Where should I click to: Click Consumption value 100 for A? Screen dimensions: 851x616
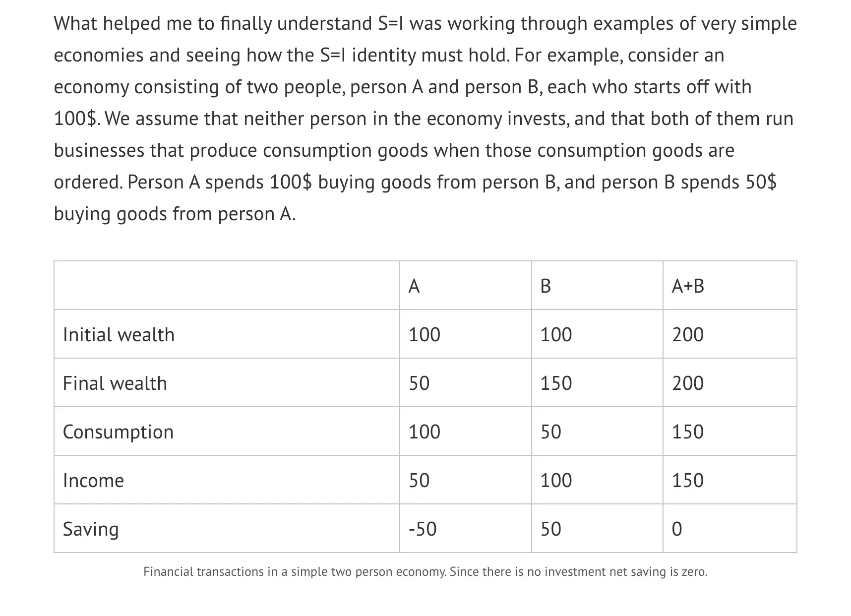[425, 432]
